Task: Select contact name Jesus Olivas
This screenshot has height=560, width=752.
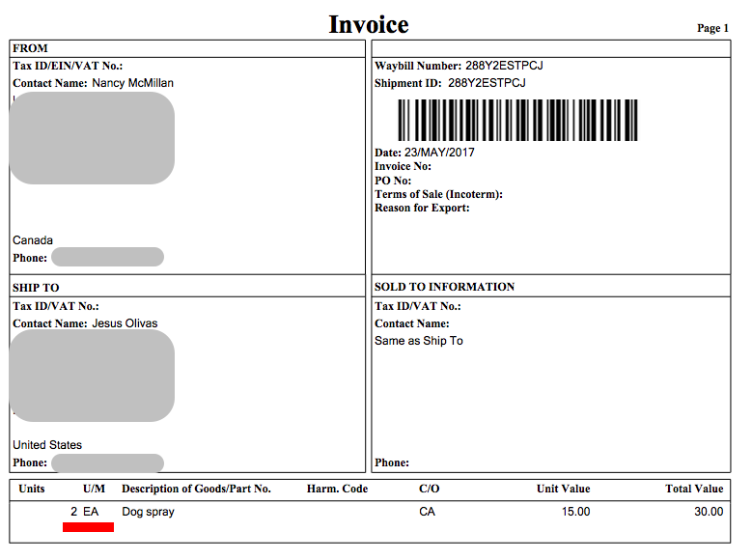Action: coord(125,323)
